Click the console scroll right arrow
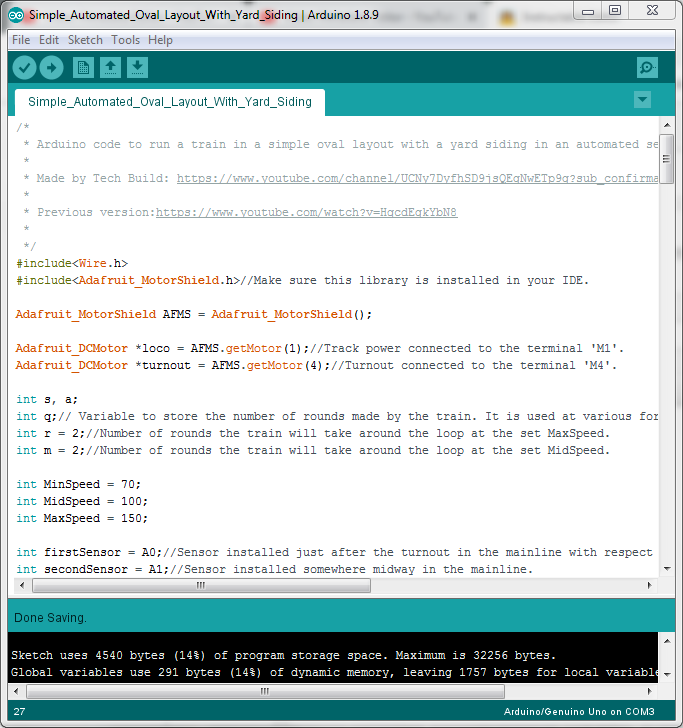683x728 pixels. [x=650, y=691]
